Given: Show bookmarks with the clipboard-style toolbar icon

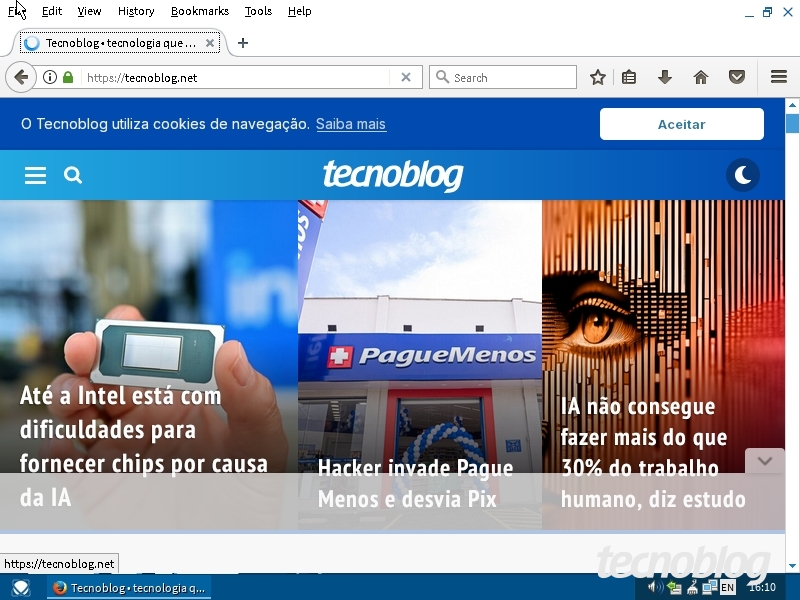Looking at the screenshot, I should (629, 77).
